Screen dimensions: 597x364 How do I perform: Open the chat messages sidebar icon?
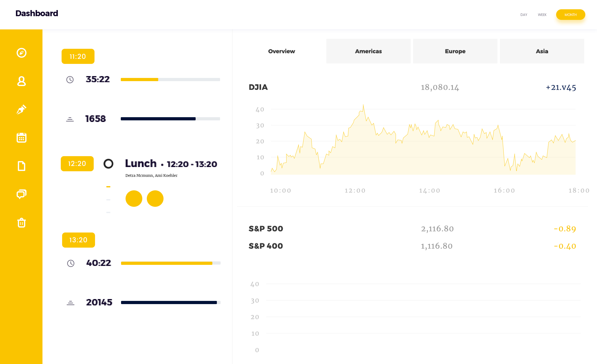[x=22, y=194]
